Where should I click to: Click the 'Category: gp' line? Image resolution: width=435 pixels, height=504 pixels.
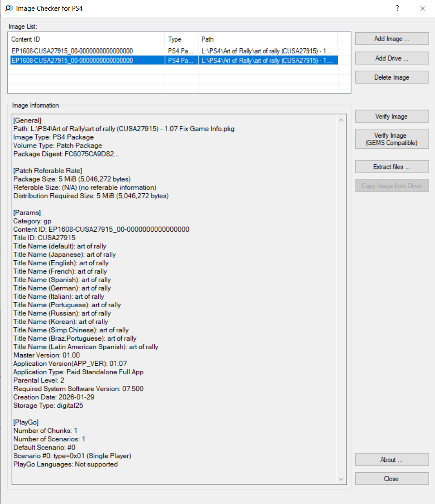(33, 221)
